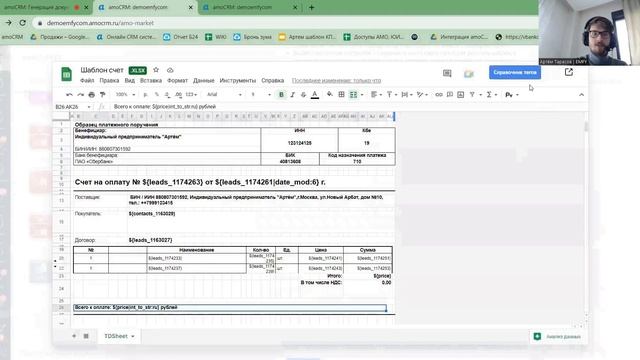Check the cloud save status icon
This screenshot has height=360, width=640.
click(170, 70)
